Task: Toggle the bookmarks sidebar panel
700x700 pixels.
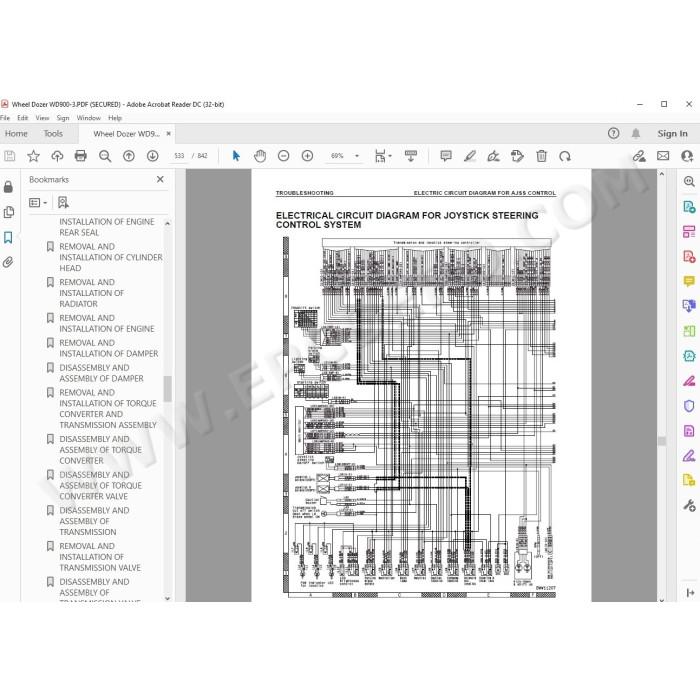Action: [8, 238]
